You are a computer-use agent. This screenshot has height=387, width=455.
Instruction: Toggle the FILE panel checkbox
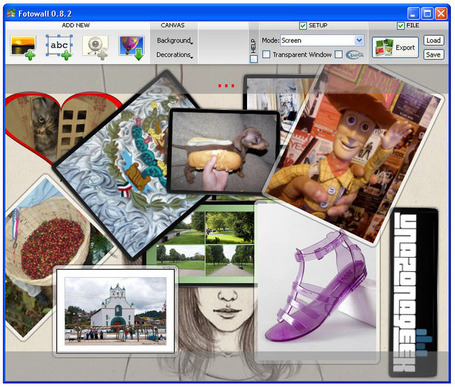click(x=401, y=26)
